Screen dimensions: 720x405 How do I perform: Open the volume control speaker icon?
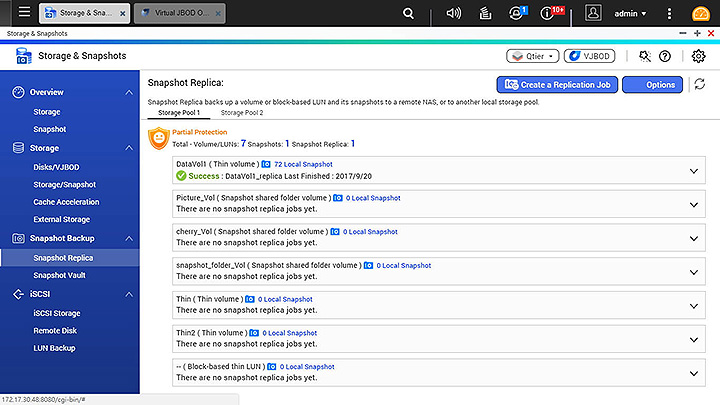click(x=453, y=13)
